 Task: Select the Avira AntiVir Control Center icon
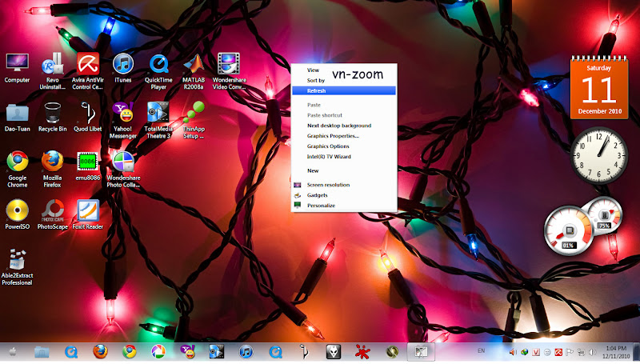click(x=88, y=71)
